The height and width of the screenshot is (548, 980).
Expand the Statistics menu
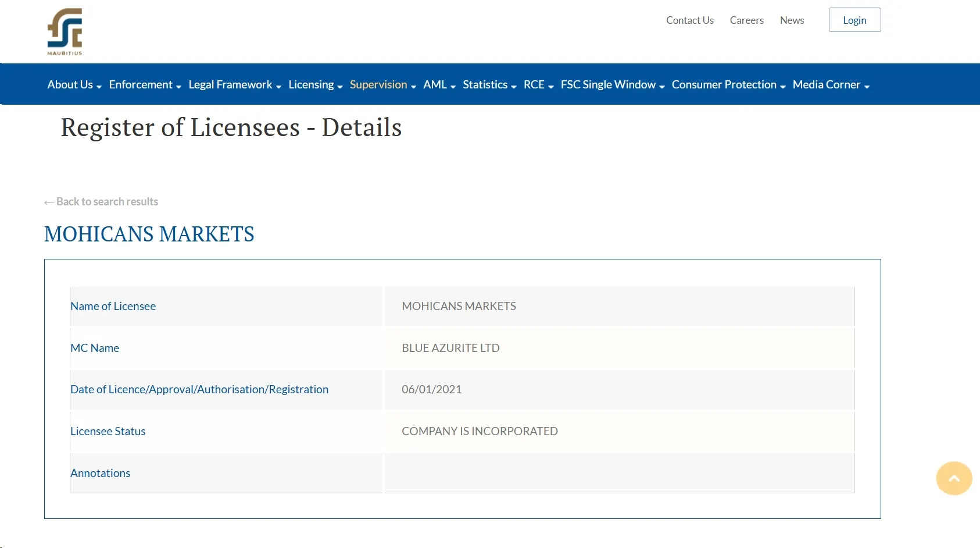pyautogui.click(x=489, y=85)
